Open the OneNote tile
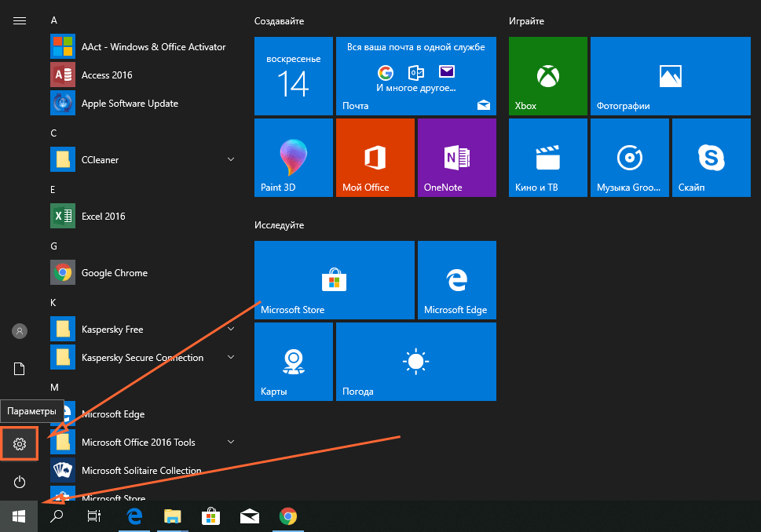Screen dimensions: 761x532 point(457,158)
